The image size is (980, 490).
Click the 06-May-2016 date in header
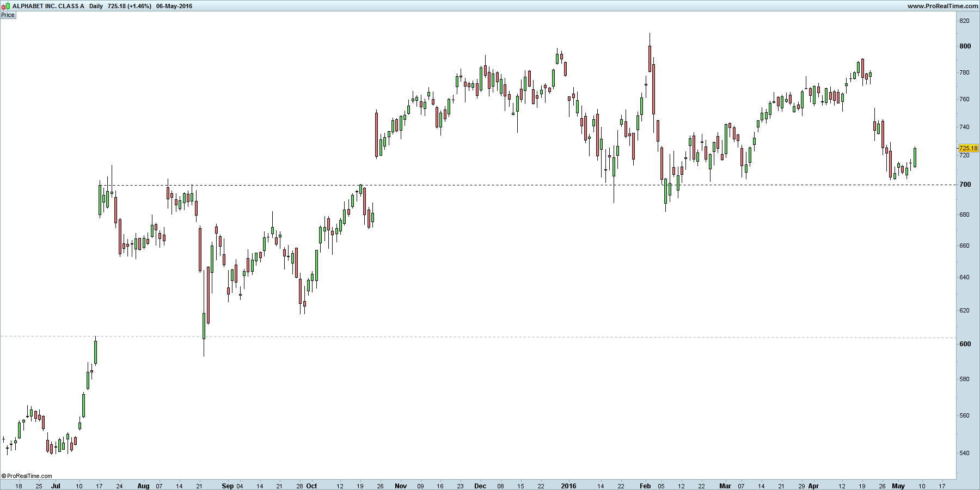pyautogui.click(x=174, y=6)
